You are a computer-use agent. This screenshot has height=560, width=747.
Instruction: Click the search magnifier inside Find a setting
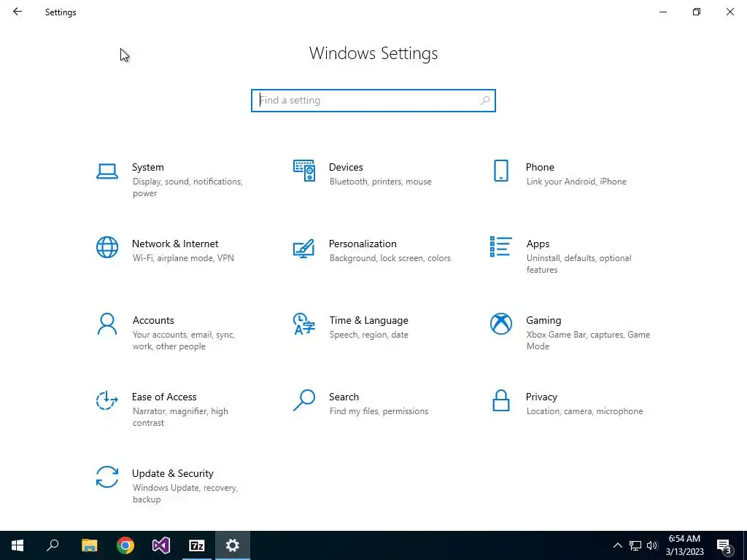point(485,101)
